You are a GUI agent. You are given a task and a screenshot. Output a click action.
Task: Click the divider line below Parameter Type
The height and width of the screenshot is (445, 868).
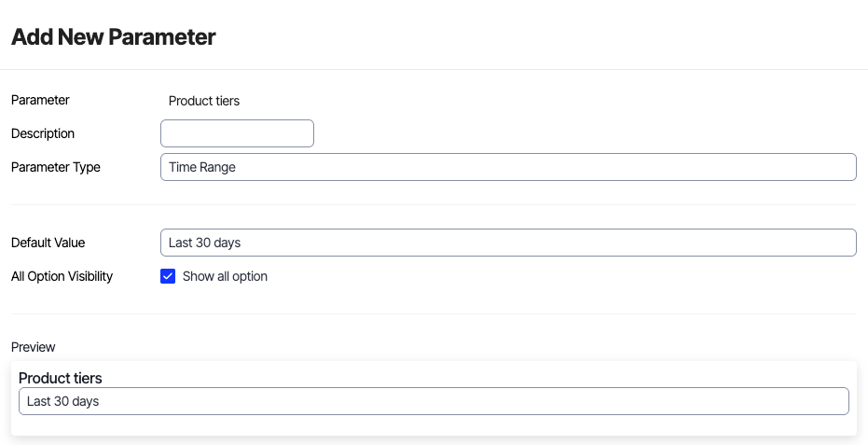coord(434,204)
